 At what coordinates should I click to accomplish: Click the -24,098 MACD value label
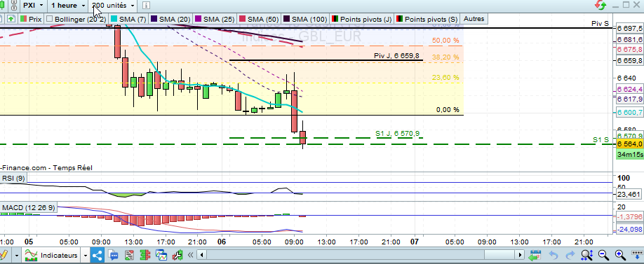pyautogui.click(x=629, y=229)
